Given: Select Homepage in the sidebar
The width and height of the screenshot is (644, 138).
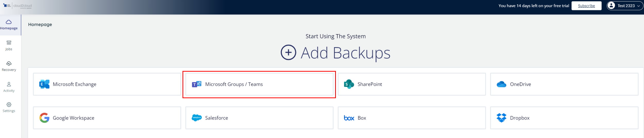Looking at the screenshot, I should point(9,25).
